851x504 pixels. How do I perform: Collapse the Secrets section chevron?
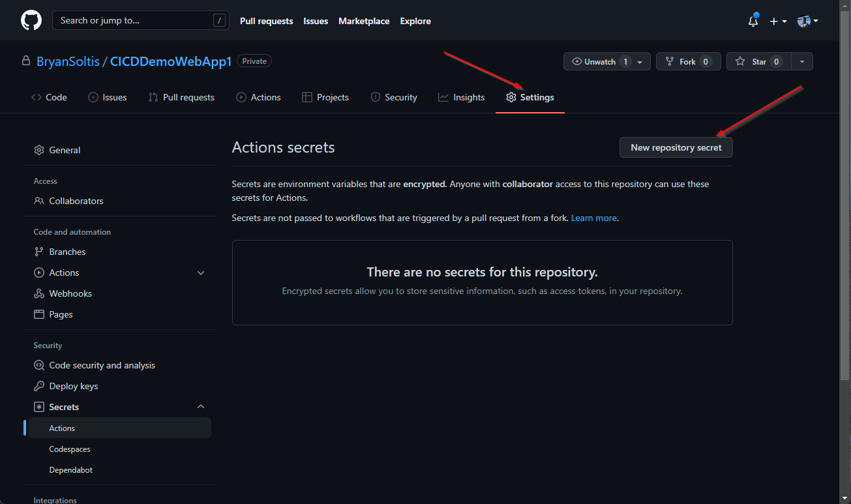(x=201, y=407)
